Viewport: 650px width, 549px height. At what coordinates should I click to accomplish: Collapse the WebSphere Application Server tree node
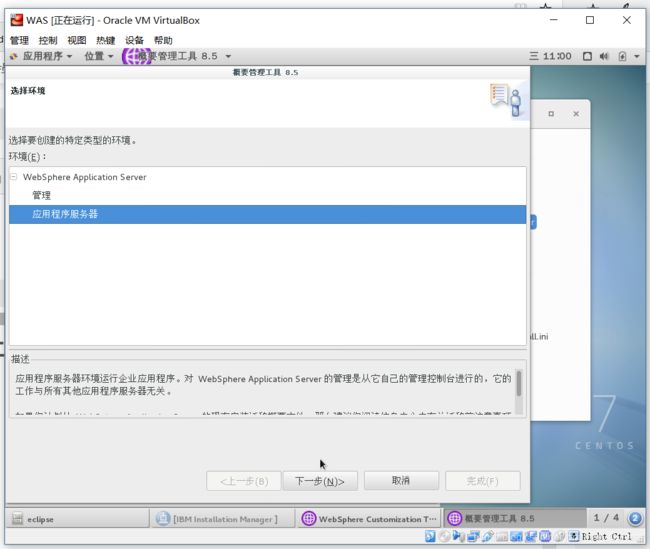pos(14,177)
